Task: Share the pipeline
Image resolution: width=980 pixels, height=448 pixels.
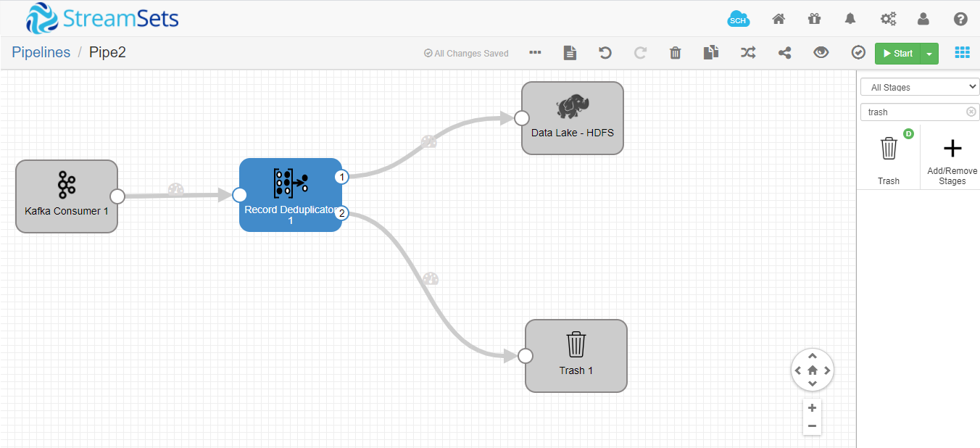Action: [784, 53]
